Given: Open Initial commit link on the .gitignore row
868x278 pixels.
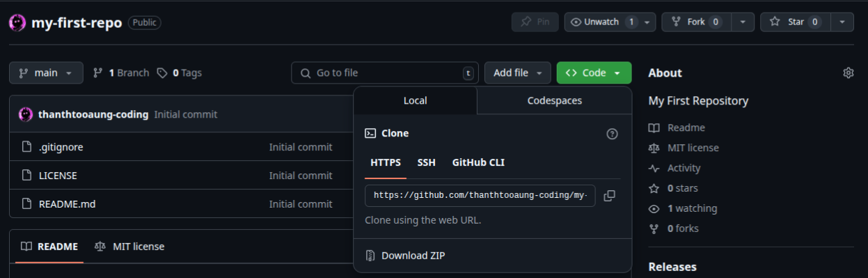Looking at the screenshot, I should 301,147.
